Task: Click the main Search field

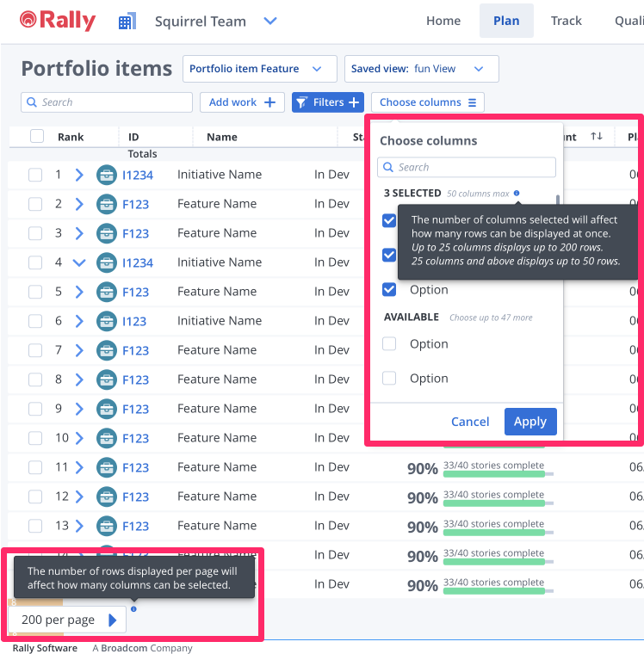Action: point(107,102)
